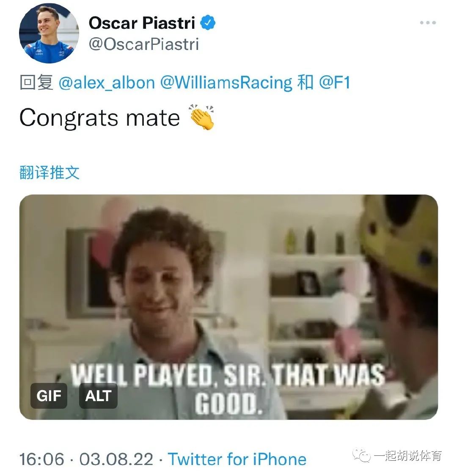Open the @WilliamsRacing mention
457x476 pixels.
pyautogui.click(x=226, y=83)
